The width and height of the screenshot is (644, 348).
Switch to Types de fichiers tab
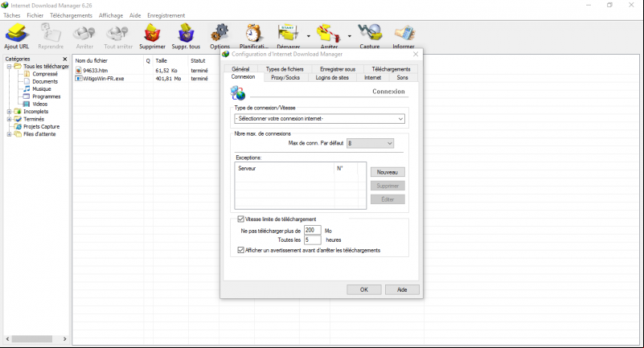pyautogui.click(x=285, y=69)
